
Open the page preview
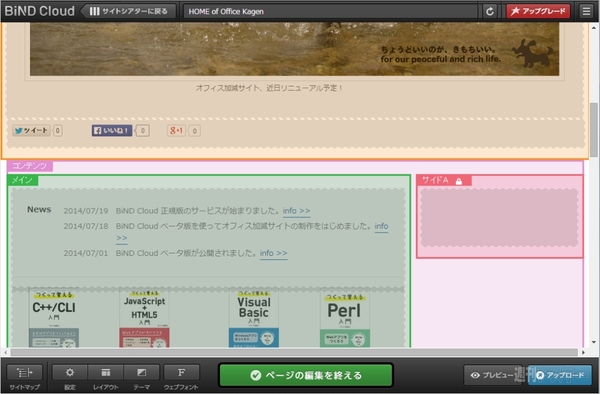tap(494, 375)
